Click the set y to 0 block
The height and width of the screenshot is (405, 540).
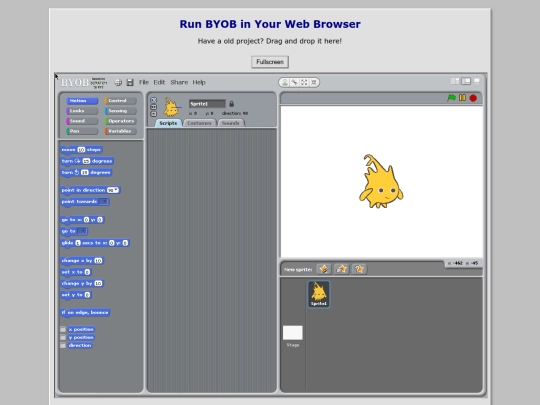click(76, 295)
